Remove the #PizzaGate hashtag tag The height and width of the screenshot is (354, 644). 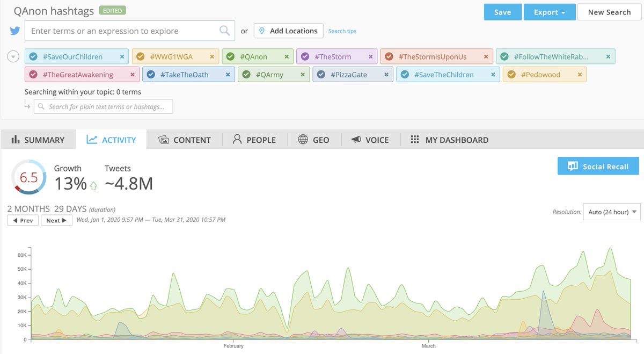(386, 75)
